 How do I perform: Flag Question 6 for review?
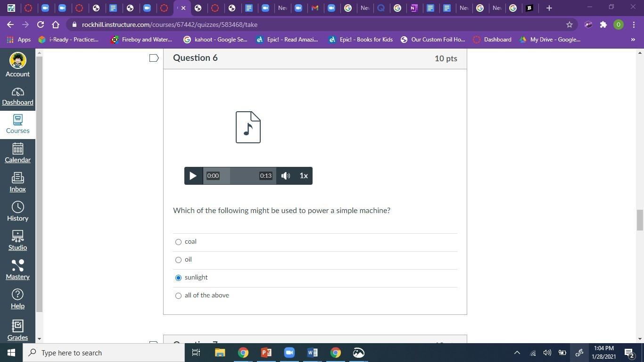(154, 58)
